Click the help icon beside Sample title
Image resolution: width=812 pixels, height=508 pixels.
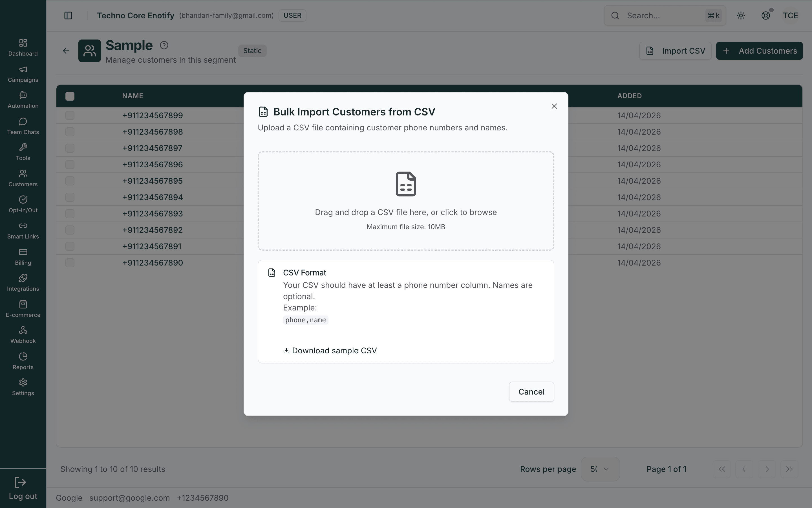pos(164,45)
